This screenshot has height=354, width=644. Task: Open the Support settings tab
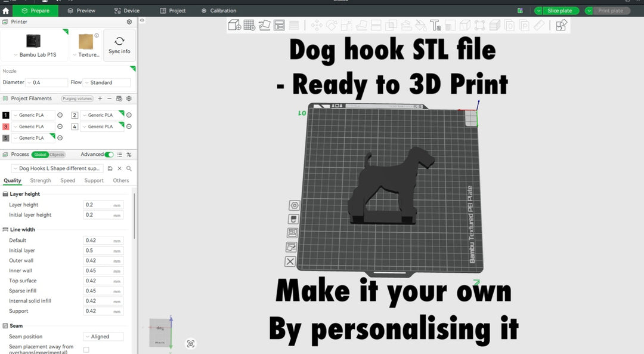[94, 180]
